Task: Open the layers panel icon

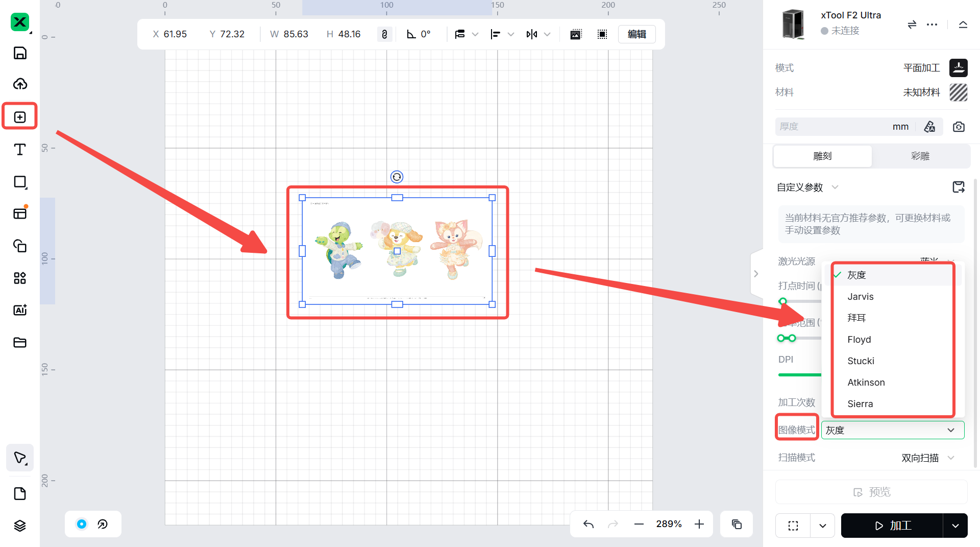Action: (20, 526)
